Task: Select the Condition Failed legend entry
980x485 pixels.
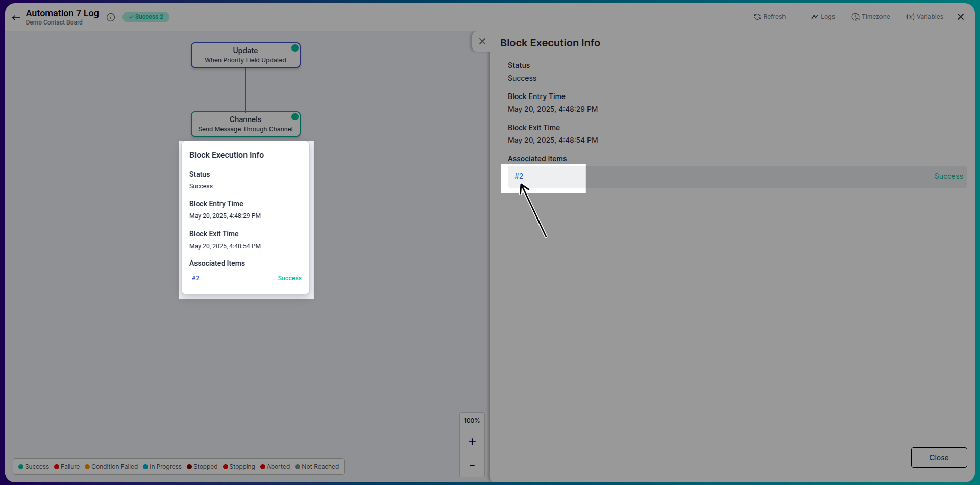Action: click(111, 467)
